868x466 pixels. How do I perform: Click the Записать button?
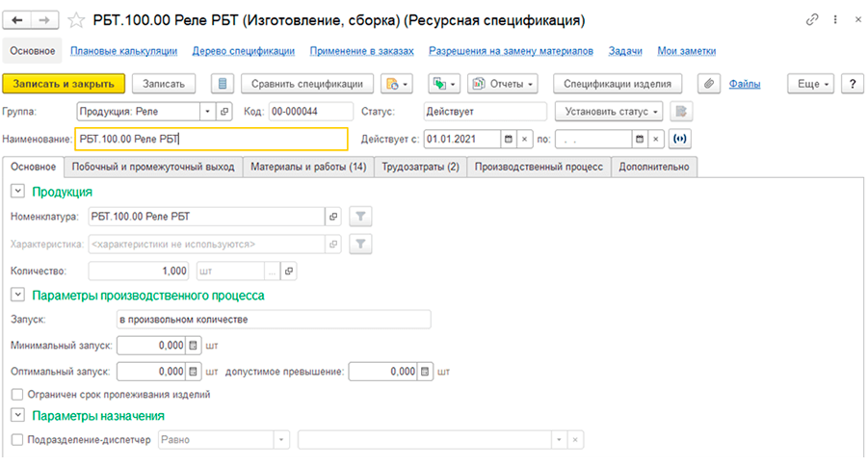tap(164, 84)
